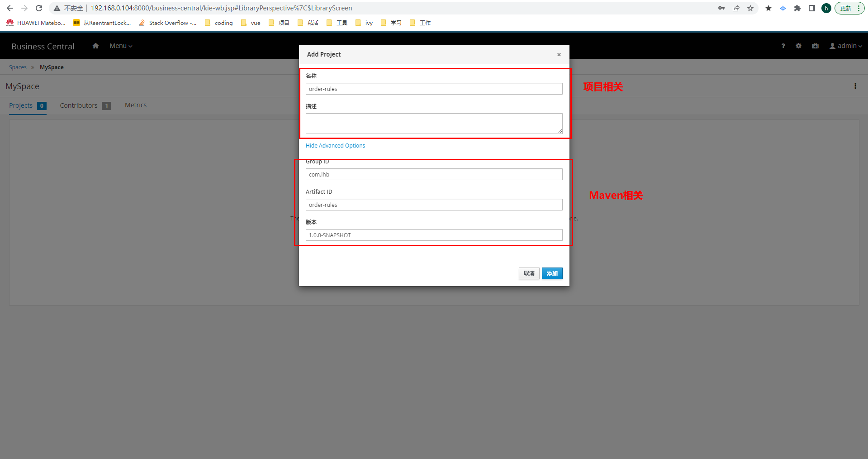
Task: Expand the Menu dropdown in top navigation
Action: coord(121,46)
